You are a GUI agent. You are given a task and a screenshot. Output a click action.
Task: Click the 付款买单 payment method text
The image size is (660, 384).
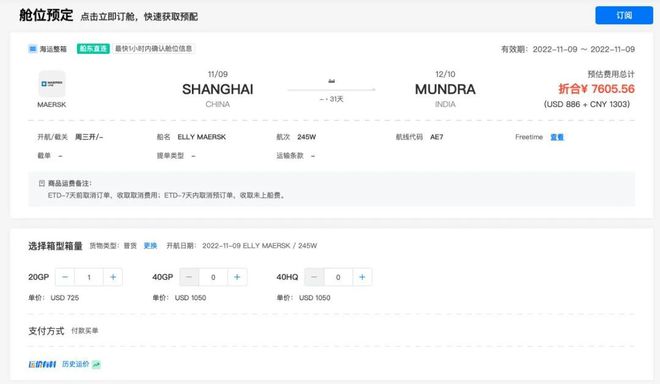pyautogui.click(x=85, y=331)
